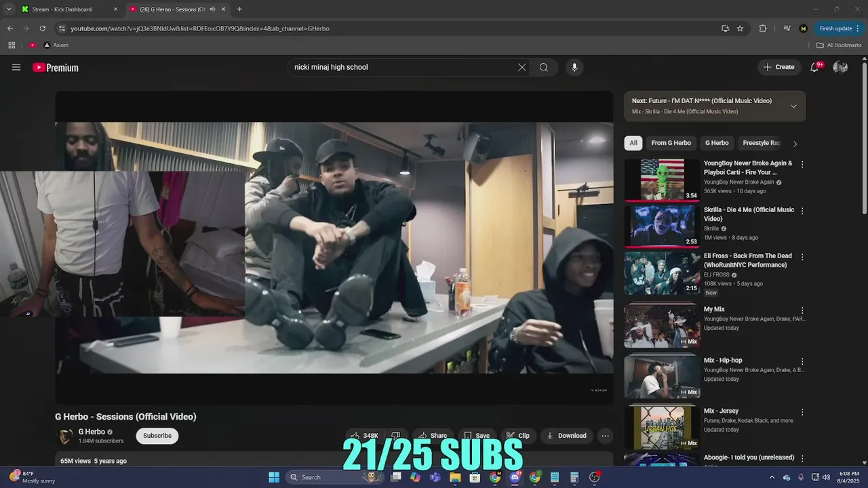The width and height of the screenshot is (868, 488).
Task: Open Chrome extensions puzzle icon
Action: click(x=763, y=28)
